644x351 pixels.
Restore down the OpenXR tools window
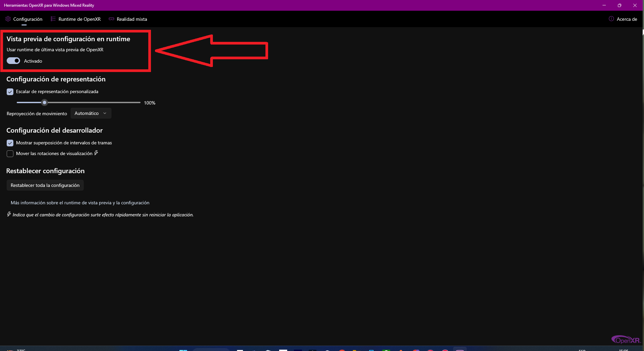coord(620,5)
